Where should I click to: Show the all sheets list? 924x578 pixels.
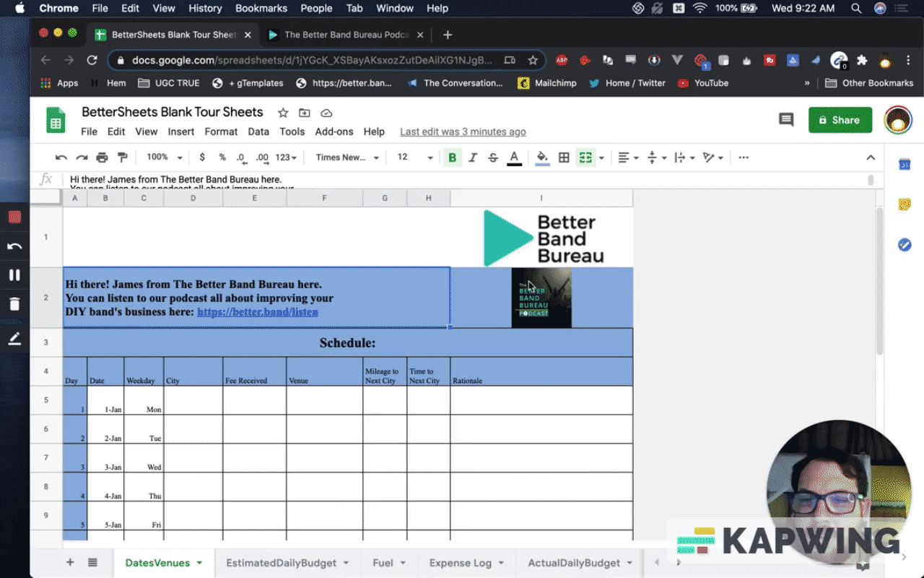(92, 563)
